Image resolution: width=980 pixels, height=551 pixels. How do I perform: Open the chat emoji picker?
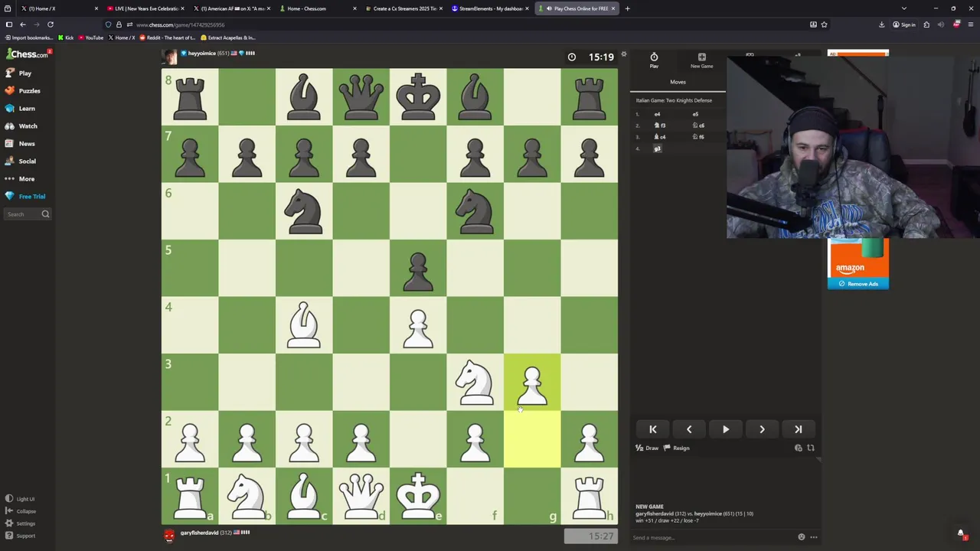(802, 537)
